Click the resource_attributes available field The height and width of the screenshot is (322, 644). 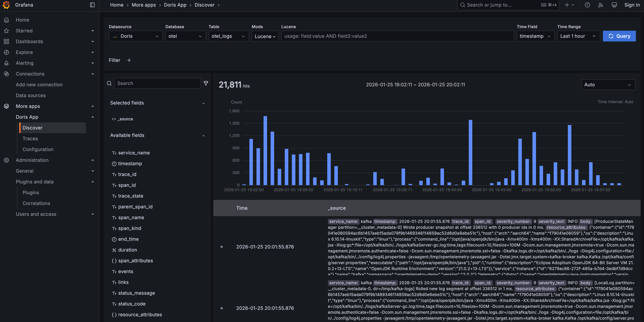pos(140,314)
